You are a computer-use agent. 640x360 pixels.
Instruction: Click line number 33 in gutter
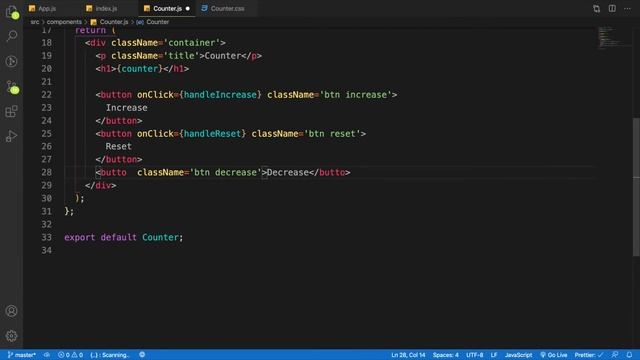(47, 237)
